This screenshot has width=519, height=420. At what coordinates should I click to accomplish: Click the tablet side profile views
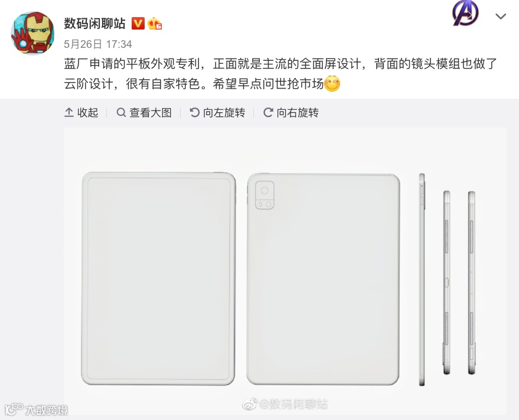tap(447, 279)
